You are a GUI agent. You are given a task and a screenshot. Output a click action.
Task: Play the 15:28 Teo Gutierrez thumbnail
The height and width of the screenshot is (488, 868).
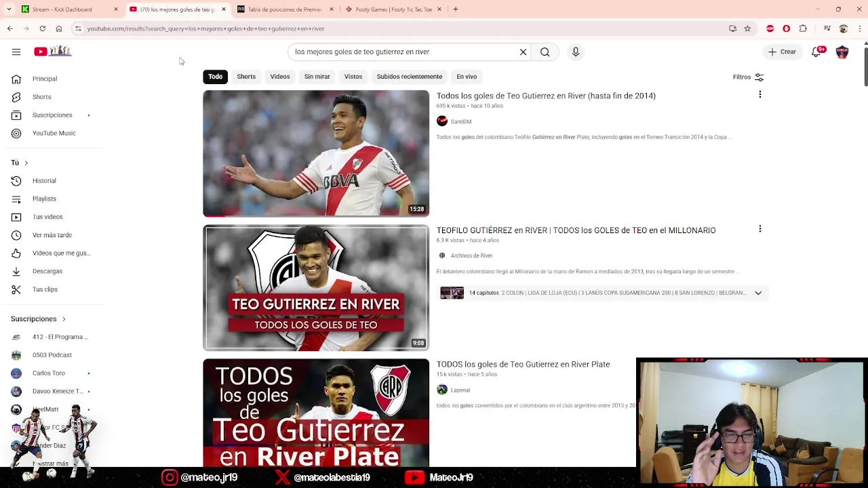(x=316, y=153)
